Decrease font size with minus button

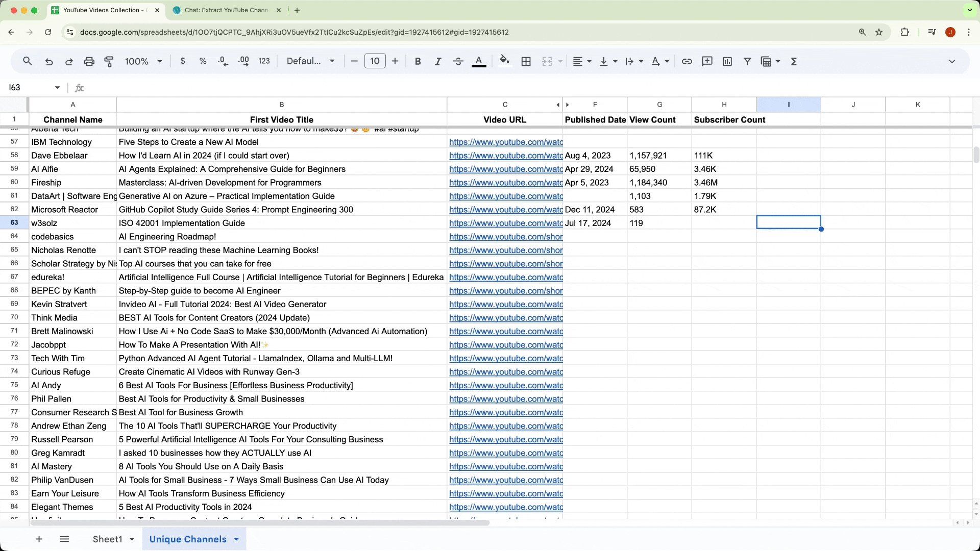[354, 61]
